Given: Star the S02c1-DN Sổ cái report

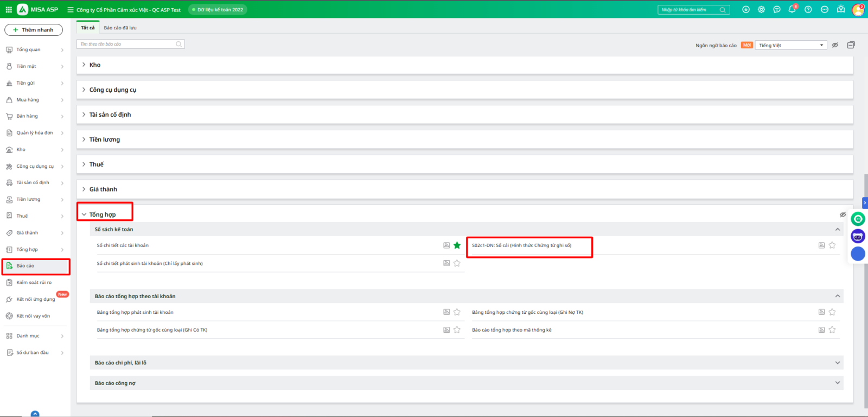Looking at the screenshot, I should [832, 245].
